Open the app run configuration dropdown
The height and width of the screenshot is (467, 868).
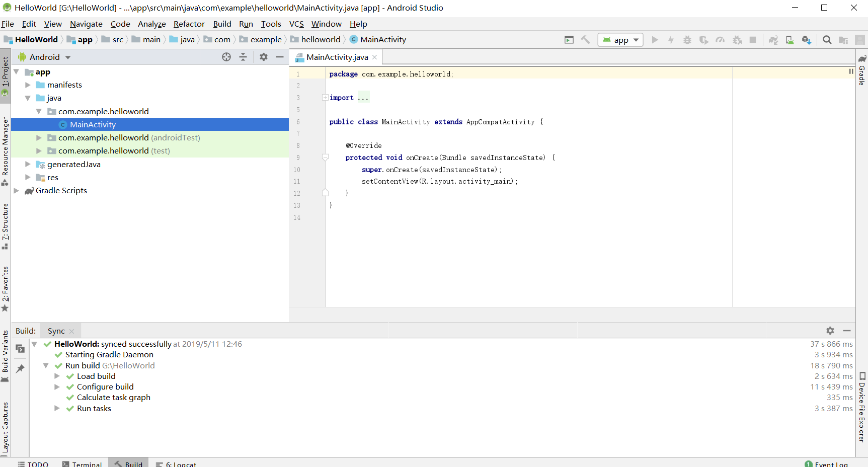pos(620,40)
